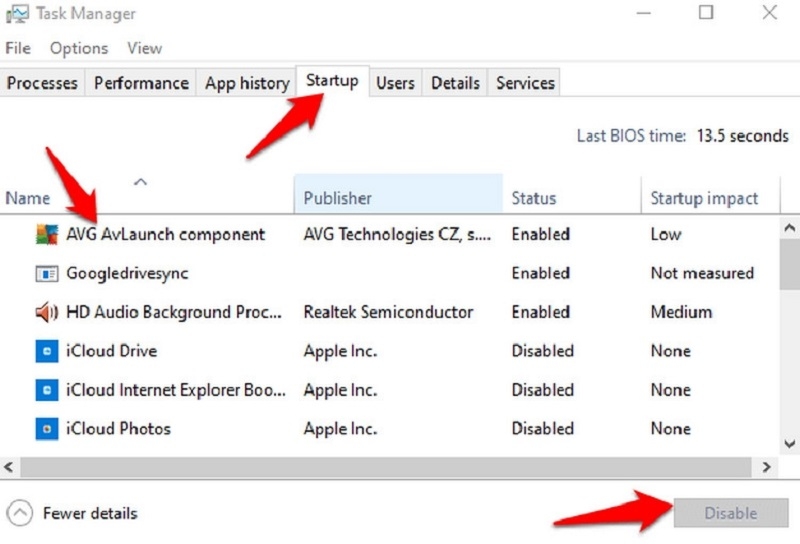Click the iCloud Internet Explorer bookmarks icon
The image size is (800, 544).
click(46, 390)
